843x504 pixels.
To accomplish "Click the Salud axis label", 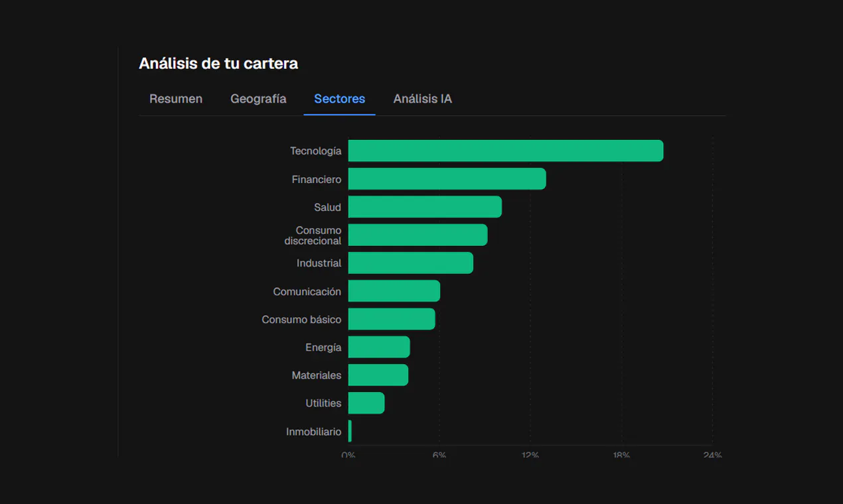I will click(x=327, y=208).
